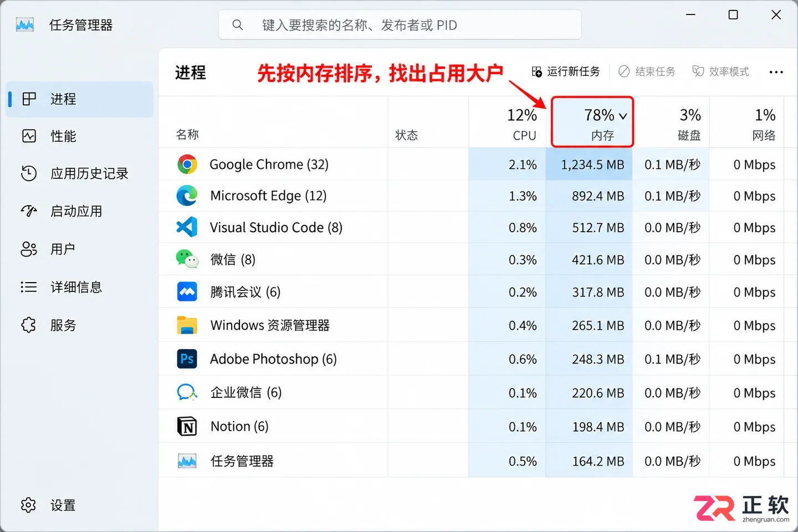Click the Visual Studio Code process icon

click(x=187, y=227)
